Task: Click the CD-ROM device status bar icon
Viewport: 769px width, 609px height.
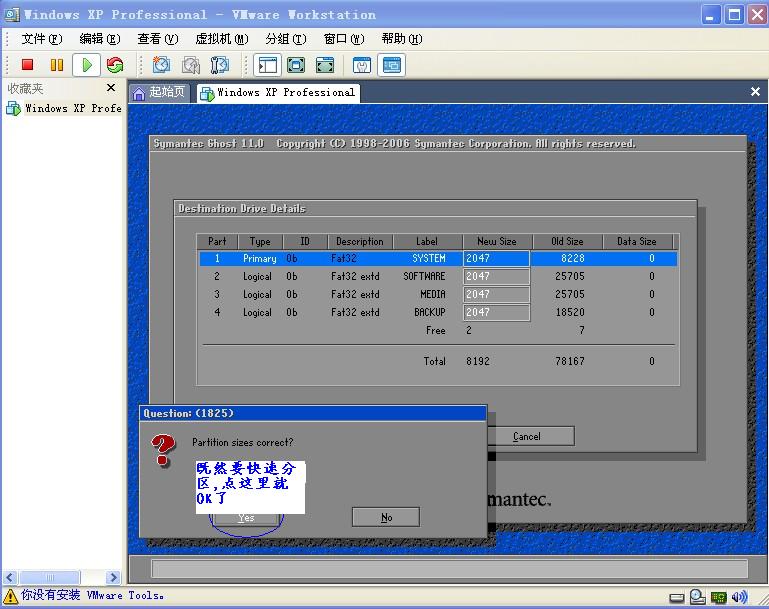Action: [697, 597]
